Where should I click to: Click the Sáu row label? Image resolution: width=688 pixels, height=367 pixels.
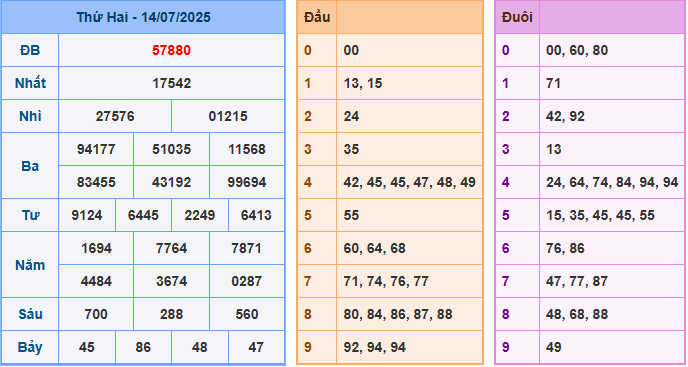click(x=30, y=314)
